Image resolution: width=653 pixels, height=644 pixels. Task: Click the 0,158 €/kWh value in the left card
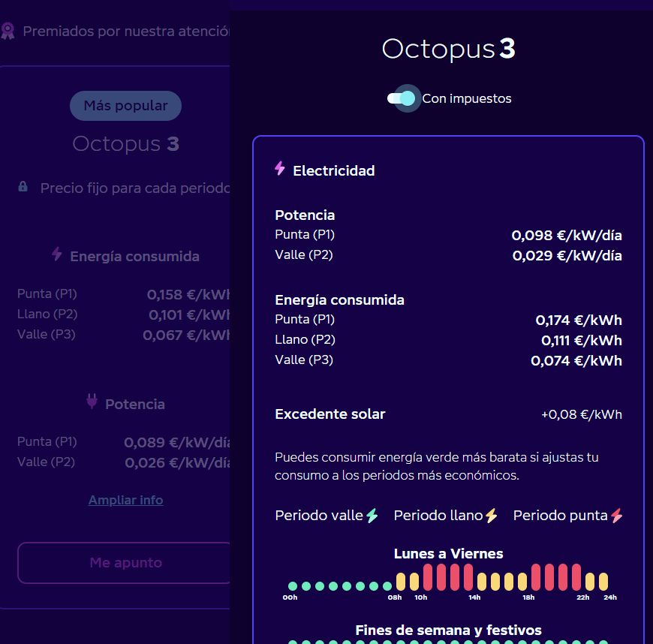pyautogui.click(x=188, y=295)
